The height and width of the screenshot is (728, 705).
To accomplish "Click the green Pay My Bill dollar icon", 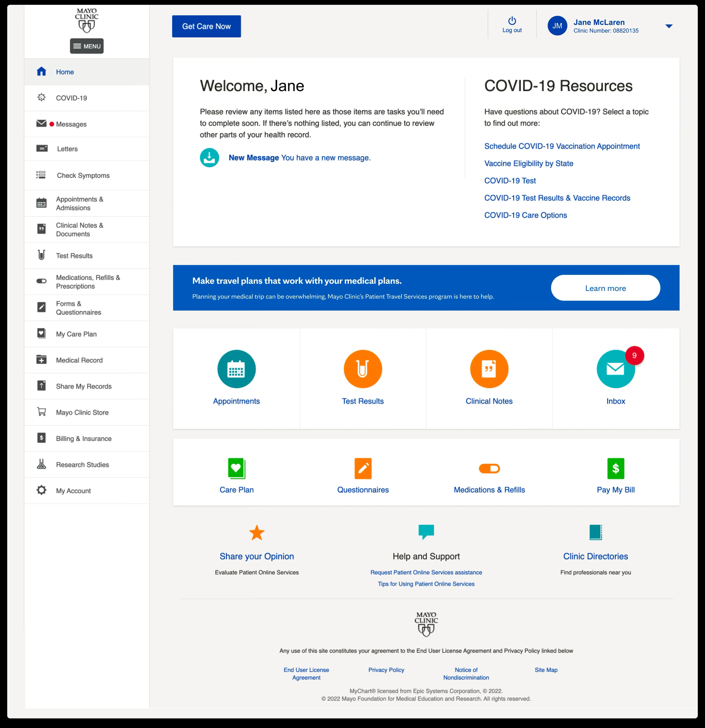I will [616, 469].
